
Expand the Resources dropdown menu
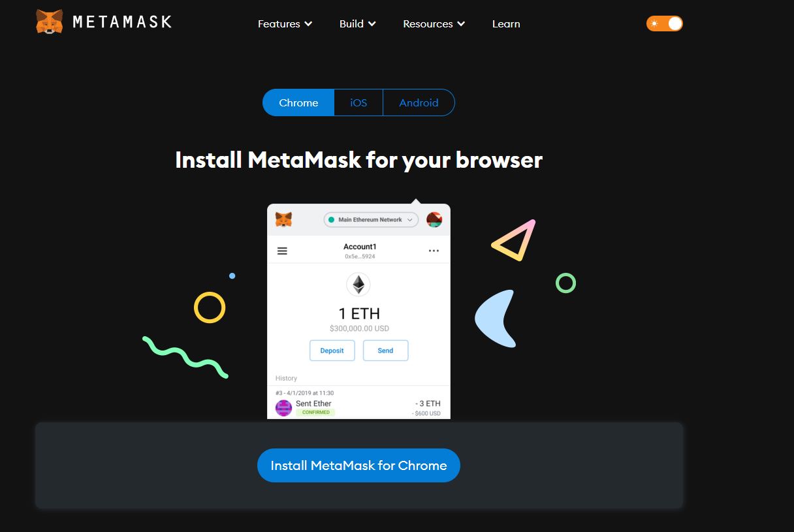point(434,23)
